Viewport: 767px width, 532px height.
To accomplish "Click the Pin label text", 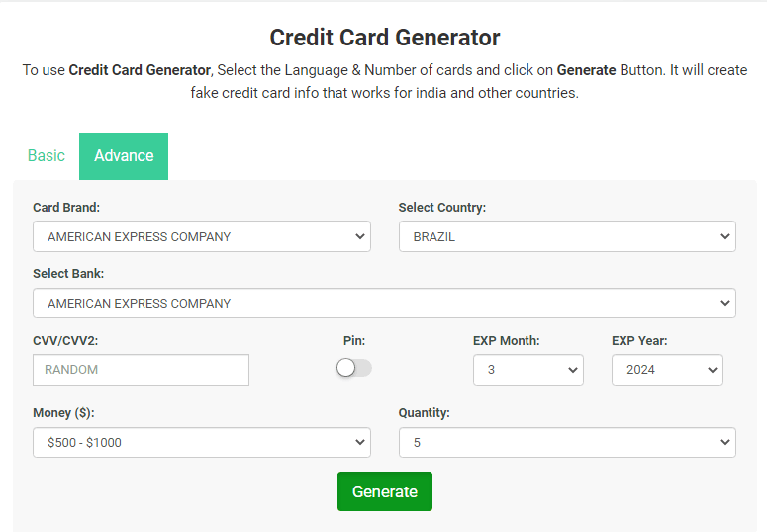I will [354, 341].
